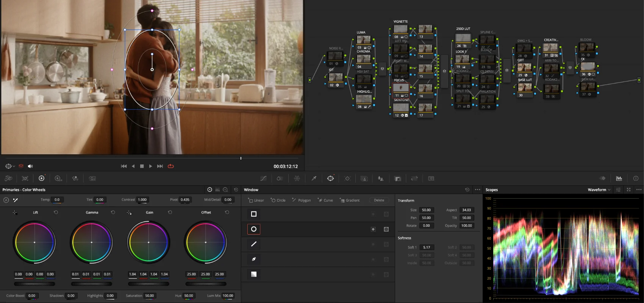Click the Gain master wheel slider

(148, 284)
